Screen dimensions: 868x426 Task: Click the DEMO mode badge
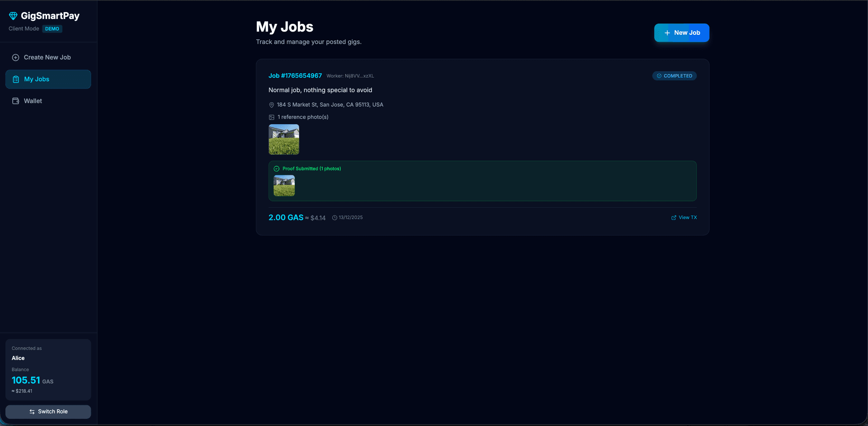[52, 28]
